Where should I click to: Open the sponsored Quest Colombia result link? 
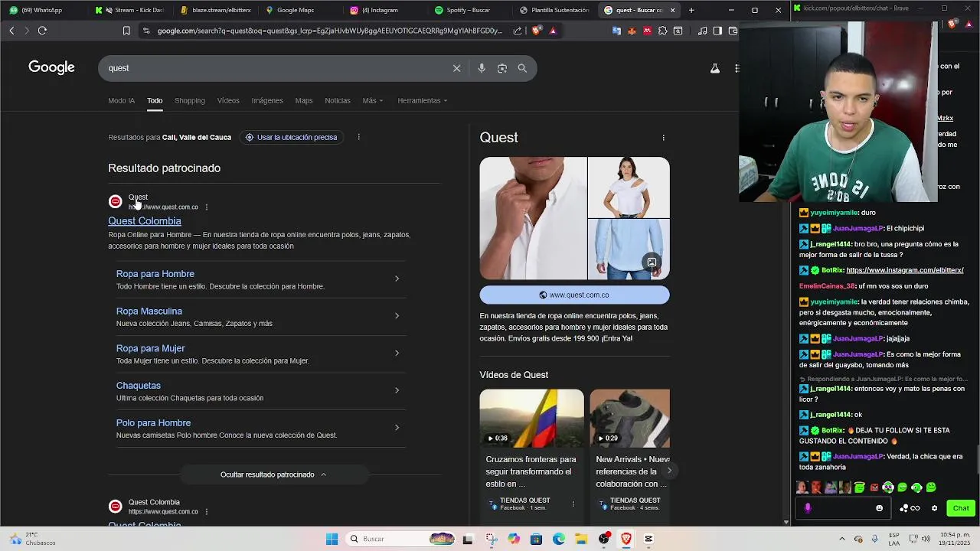click(x=145, y=221)
